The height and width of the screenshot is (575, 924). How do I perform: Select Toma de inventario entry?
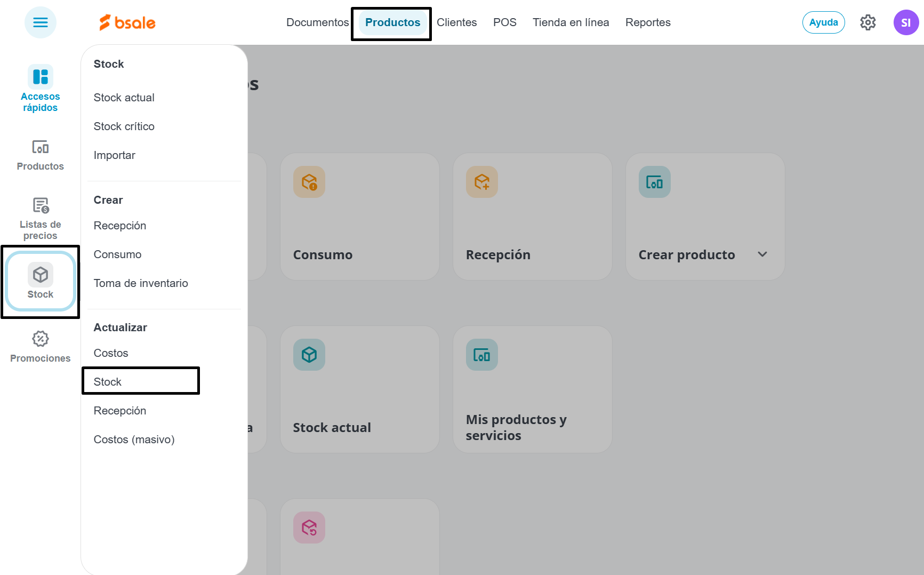pos(141,283)
